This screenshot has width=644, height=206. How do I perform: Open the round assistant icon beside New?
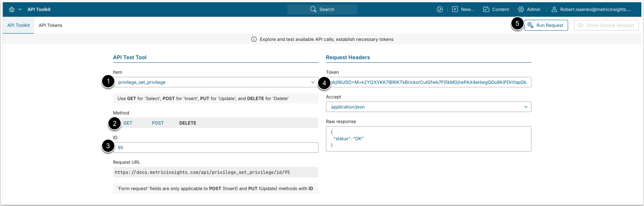[x=440, y=9]
